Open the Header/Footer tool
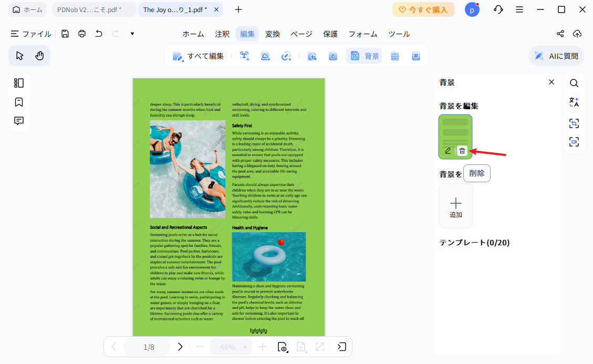 pyautogui.click(x=395, y=56)
